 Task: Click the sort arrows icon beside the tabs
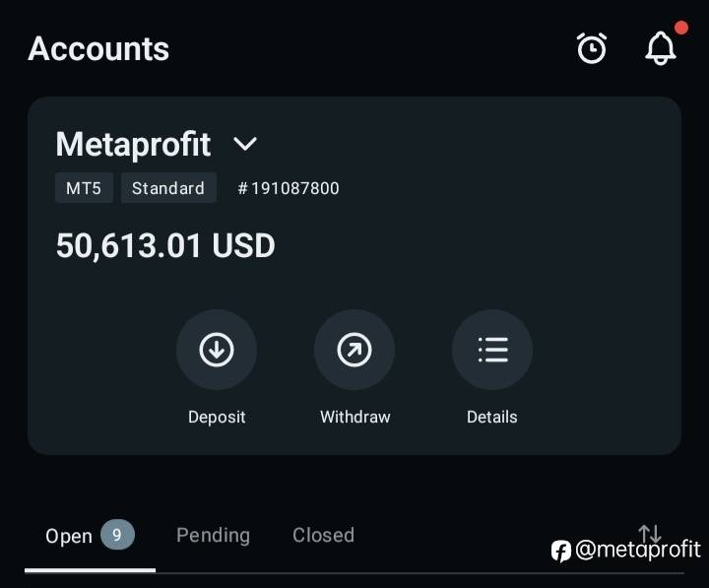[x=650, y=534]
